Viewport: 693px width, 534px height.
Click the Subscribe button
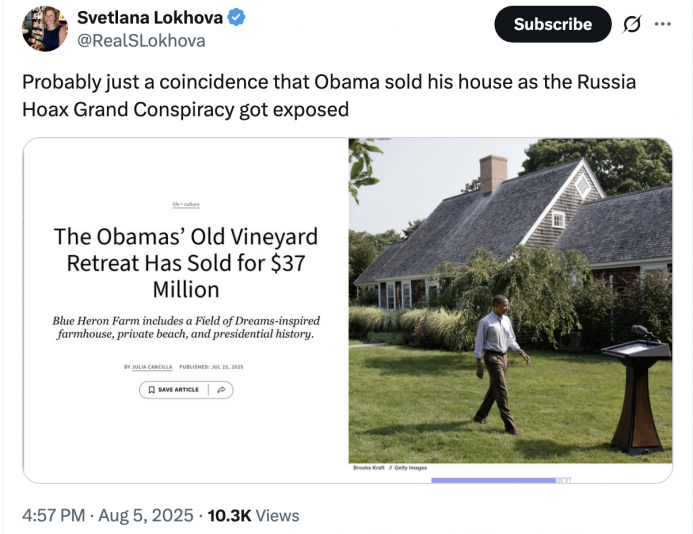coord(552,24)
